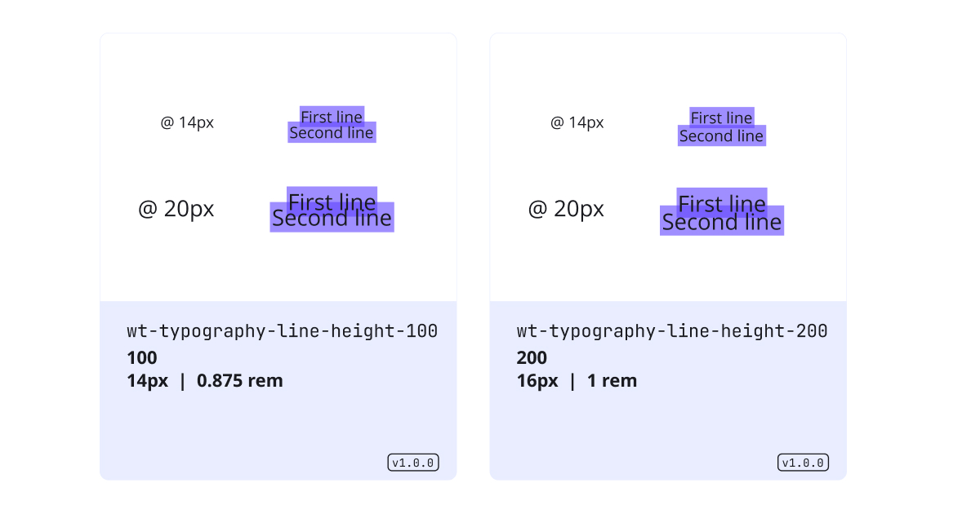Click the bold 200 token label
Viewport: 980px width, 514px height.
pos(532,358)
